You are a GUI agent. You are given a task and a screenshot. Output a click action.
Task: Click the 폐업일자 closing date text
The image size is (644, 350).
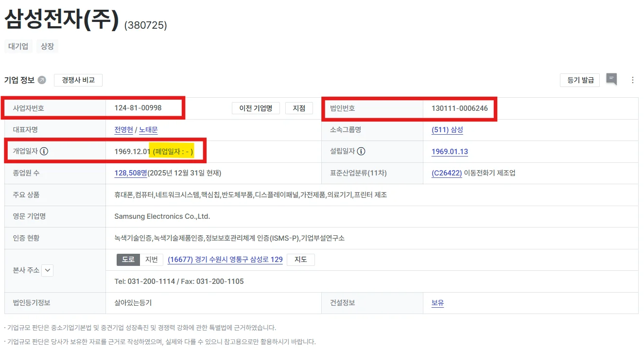pyautogui.click(x=173, y=152)
